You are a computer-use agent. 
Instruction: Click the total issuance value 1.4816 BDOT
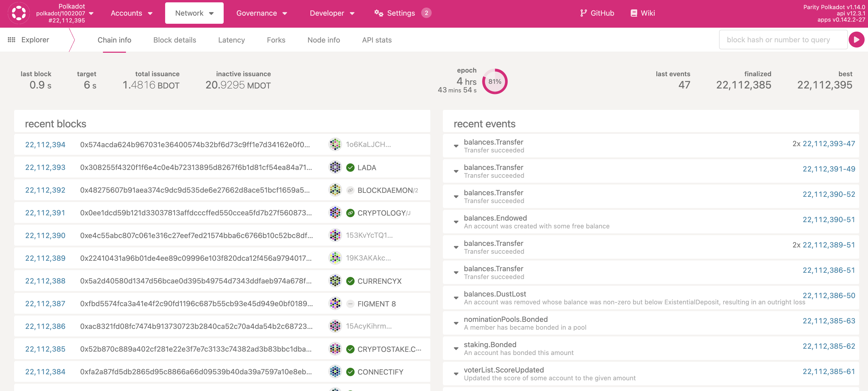(x=151, y=85)
